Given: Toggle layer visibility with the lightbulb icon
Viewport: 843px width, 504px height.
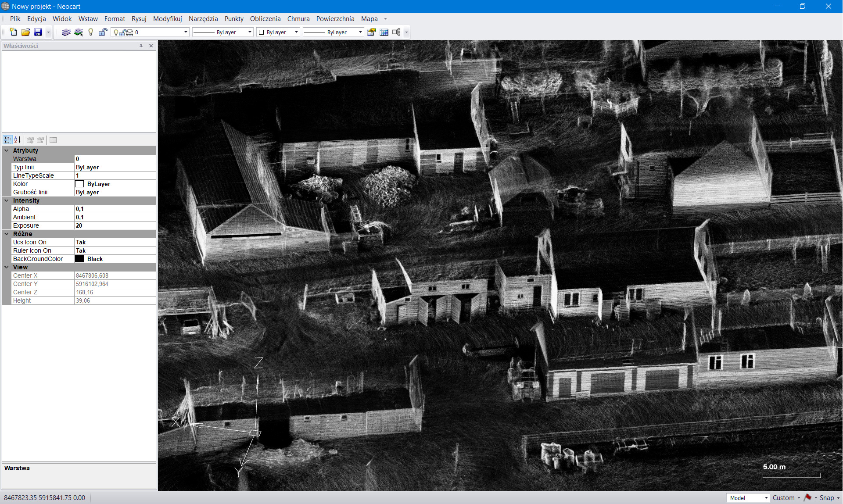Looking at the screenshot, I should [91, 32].
